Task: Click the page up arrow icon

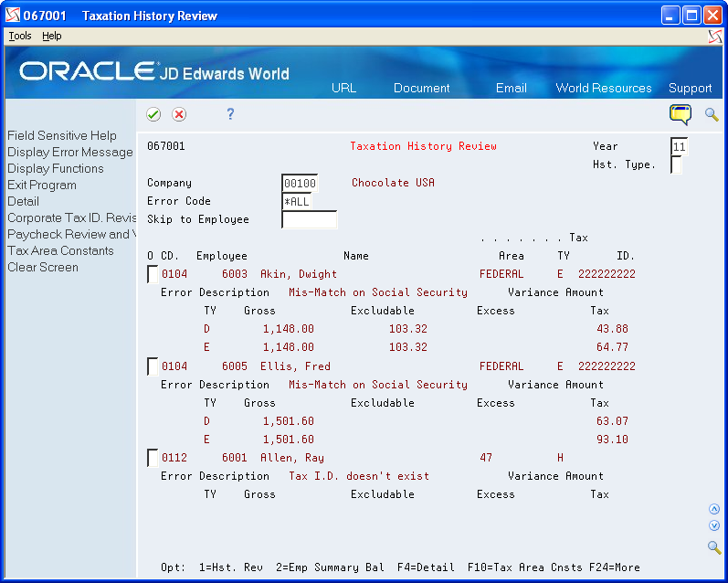Action: coord(714,509)
